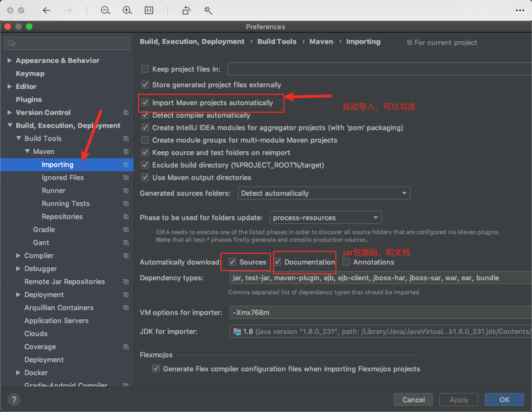This screenshot has width=532, height=412.
Task: Open Repositories under Maven
Action: [x=62, y=216]
